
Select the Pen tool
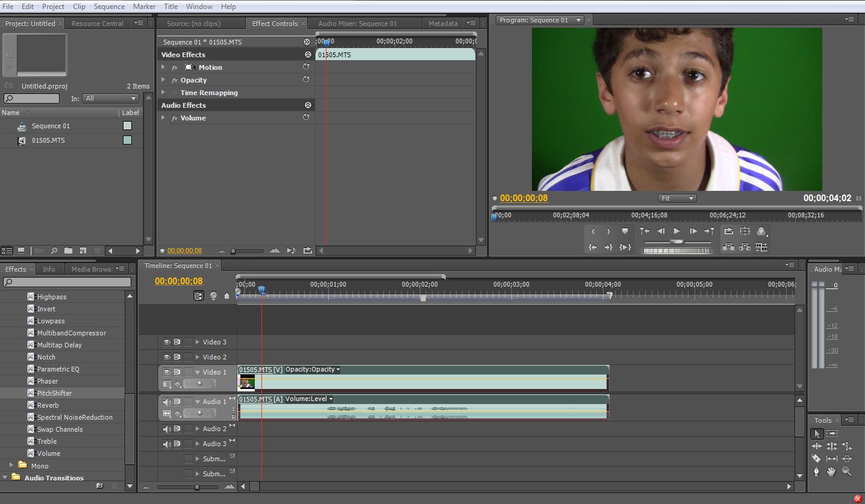(x=817, y=471)
